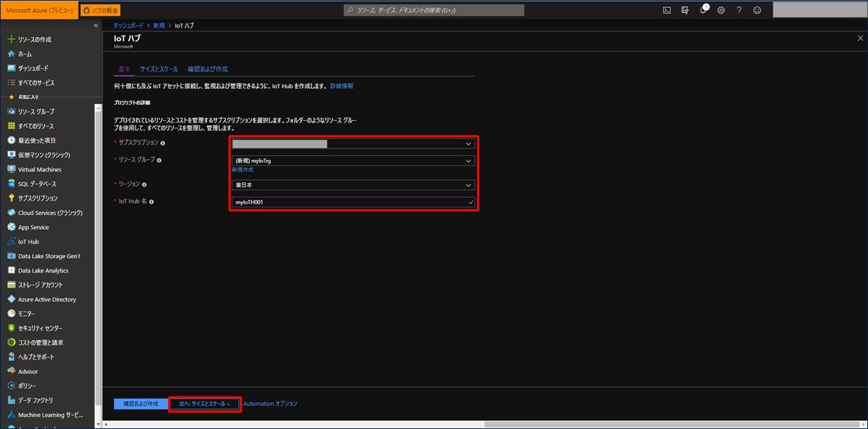Viewport: 868px width, 429px height.
Task: Open the Dashboard icon in the sidebar
Action: [11, 68]
